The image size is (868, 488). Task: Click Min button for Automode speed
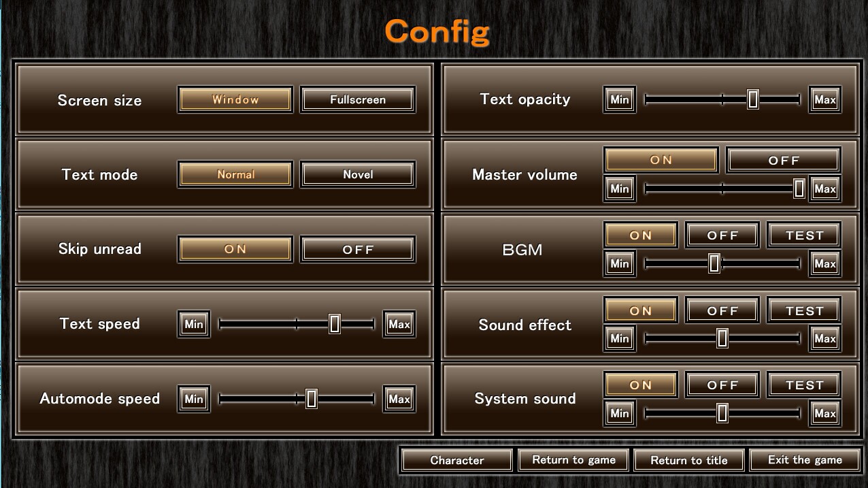click(194, 399)
